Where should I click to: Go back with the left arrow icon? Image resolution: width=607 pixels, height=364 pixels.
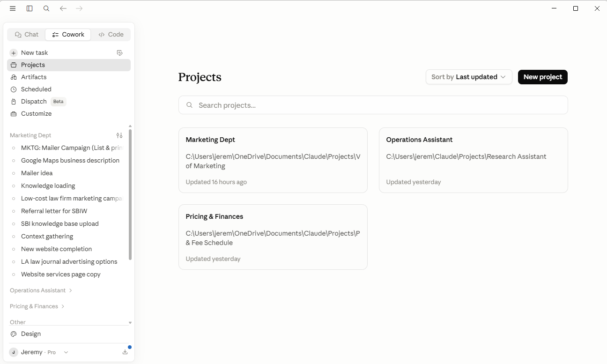63,8
